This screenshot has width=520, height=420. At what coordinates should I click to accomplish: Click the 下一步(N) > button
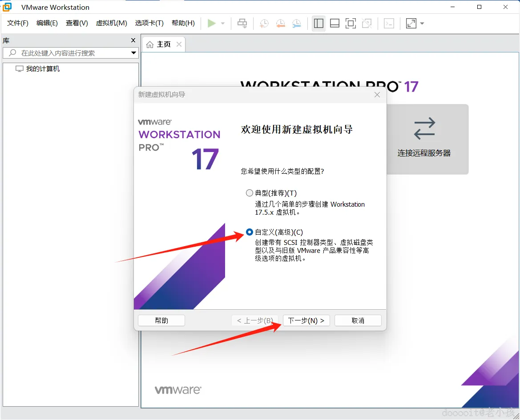[306, 320]
